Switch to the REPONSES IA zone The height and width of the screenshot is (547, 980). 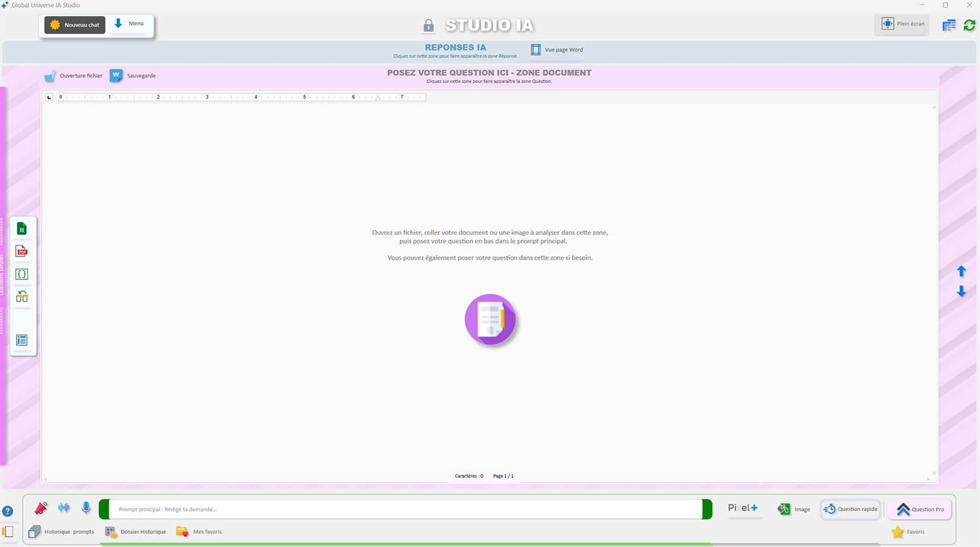[x=455, y=48]
